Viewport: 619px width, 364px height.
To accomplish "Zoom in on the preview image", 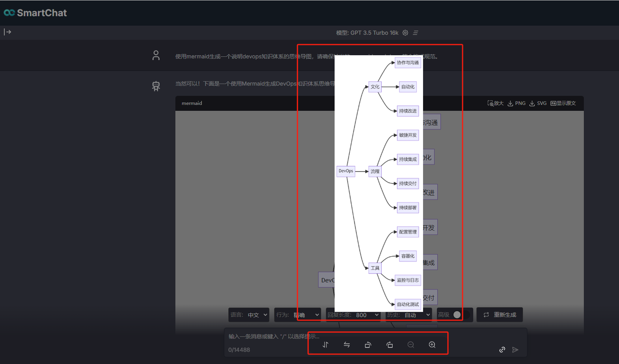I will [432, 345].
